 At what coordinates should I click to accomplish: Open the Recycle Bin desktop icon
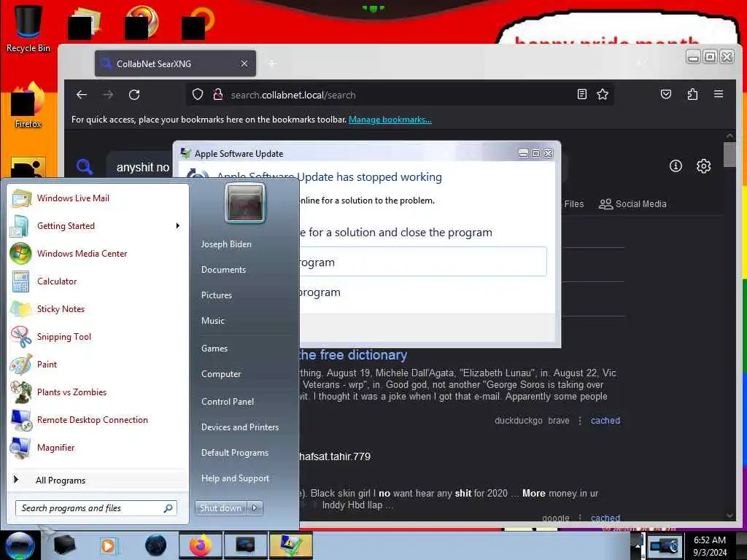tap(28, 28)
